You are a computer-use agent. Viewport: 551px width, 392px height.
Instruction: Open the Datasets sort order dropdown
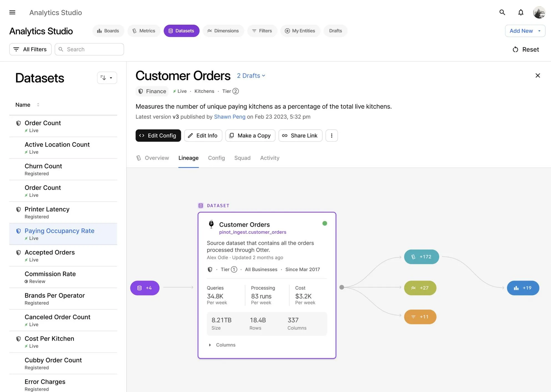pyautogui.click(x=107, y=78)
